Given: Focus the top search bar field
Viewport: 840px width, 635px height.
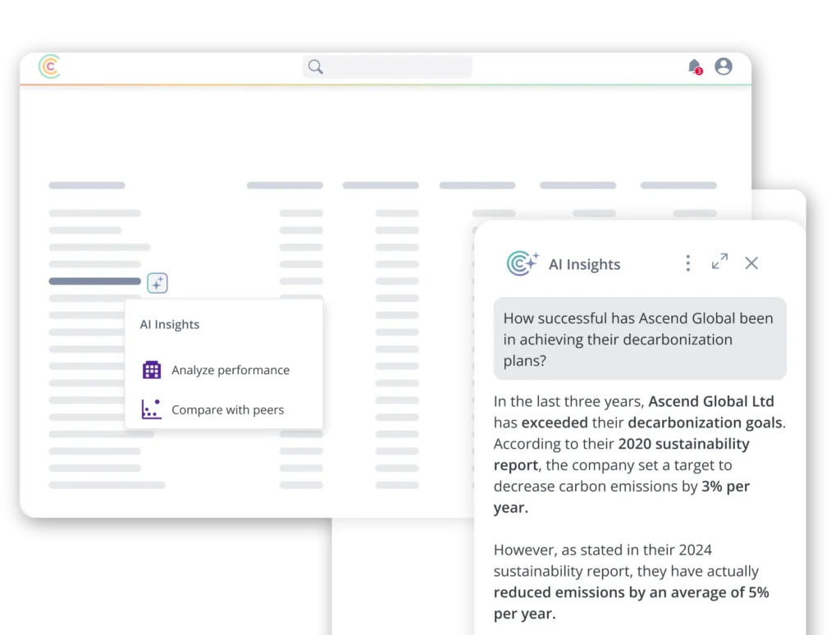Looking at the screenshot, I should 387,66.
